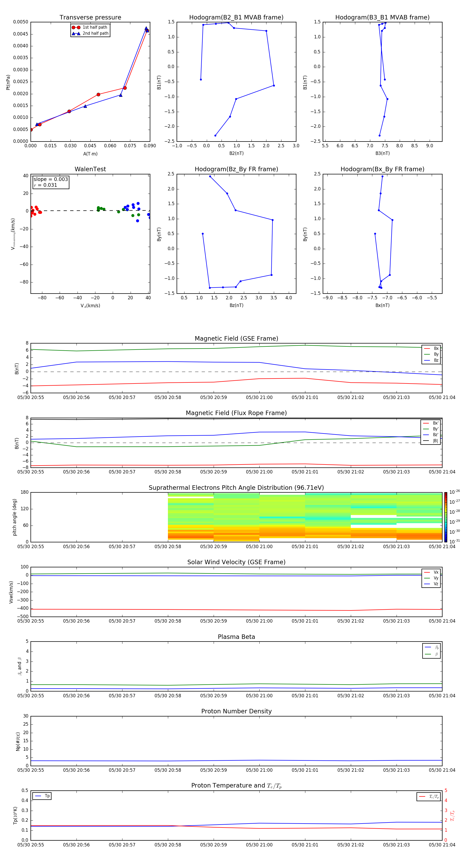473x868 pixels.
Task: Click 'Pt(nPa)' y-axis label
Action: click(8, 82)
